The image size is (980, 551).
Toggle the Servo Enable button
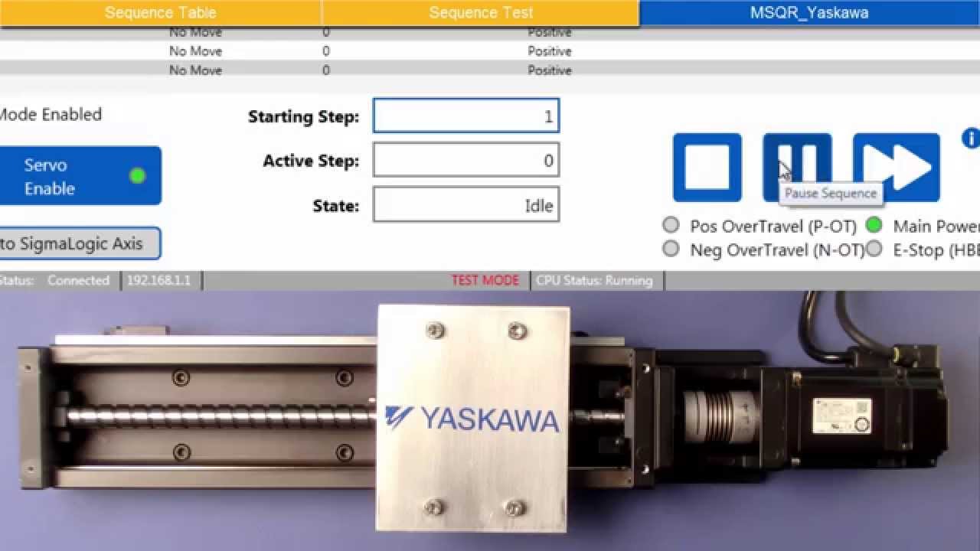click(80, 176)
